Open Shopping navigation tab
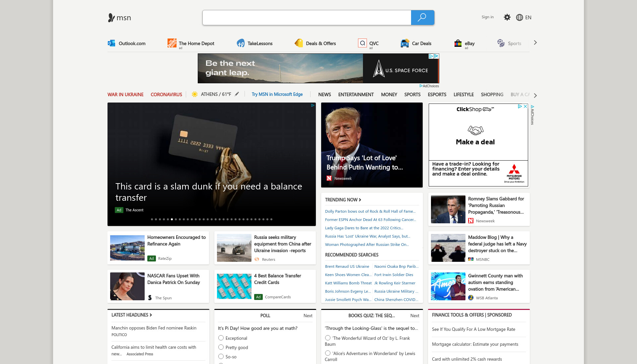637x364 pixels. [492, 95]
